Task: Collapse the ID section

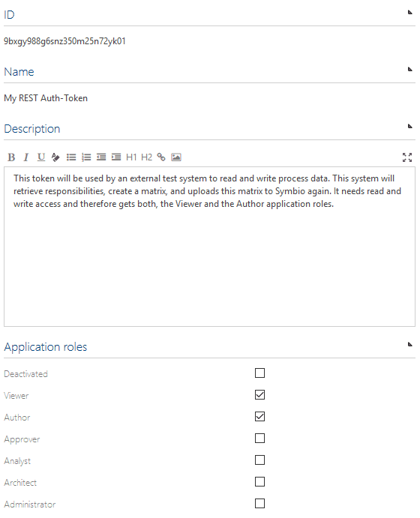Action: [409, 13]
